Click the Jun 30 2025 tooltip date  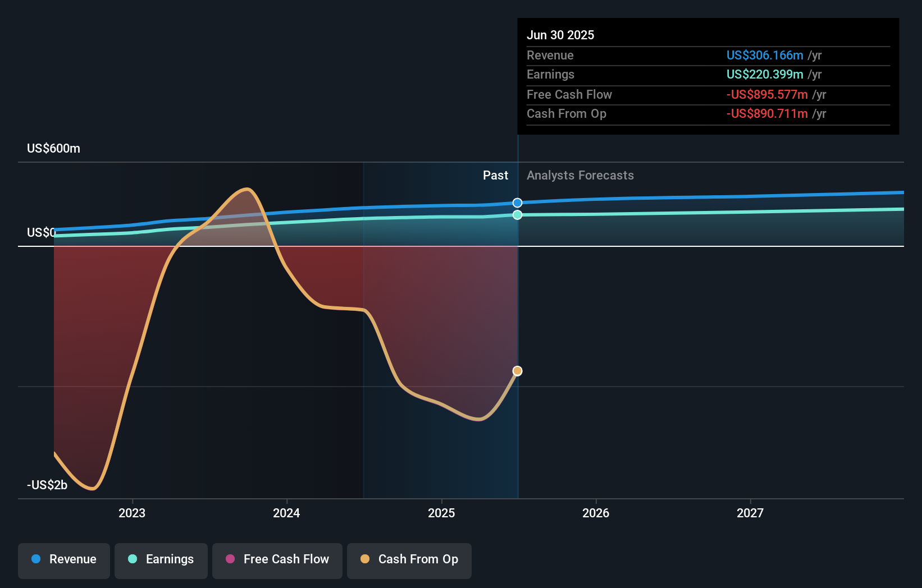[560, 35]
